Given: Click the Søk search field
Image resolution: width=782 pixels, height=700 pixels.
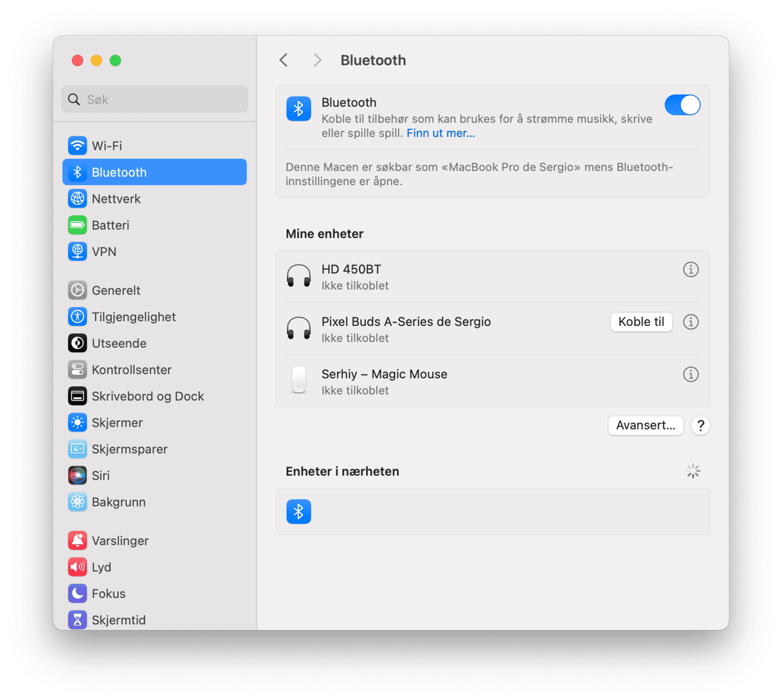Looking at the screenshot, I should coord(155,100).
